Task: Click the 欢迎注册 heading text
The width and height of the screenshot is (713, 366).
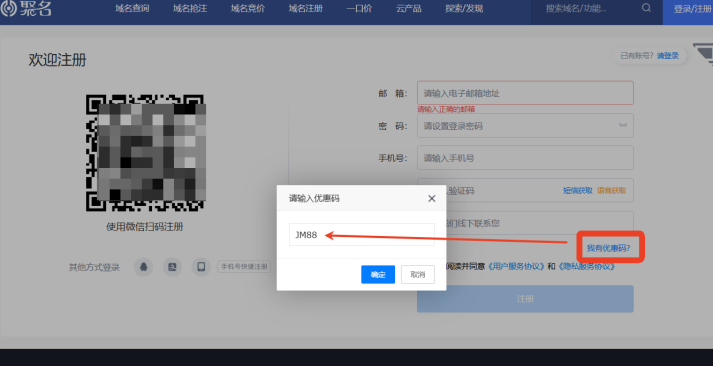Action: coord(57,60)
